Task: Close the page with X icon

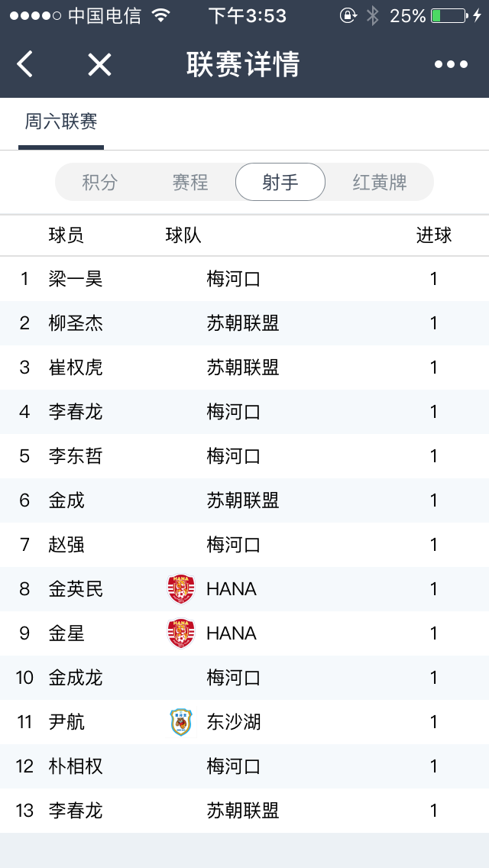Action: (x=99, y=64)
